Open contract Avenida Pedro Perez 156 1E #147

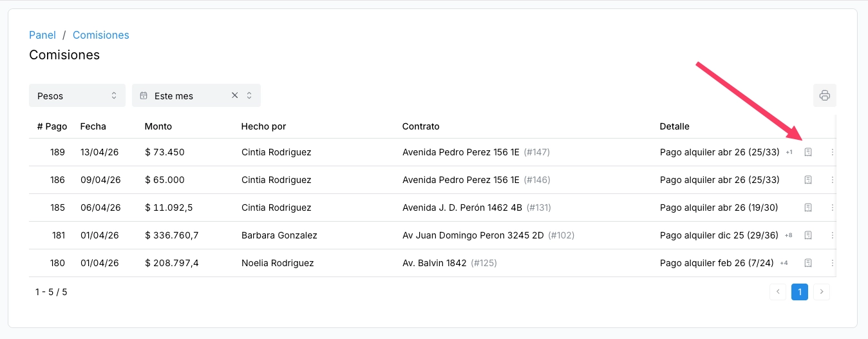476,152
